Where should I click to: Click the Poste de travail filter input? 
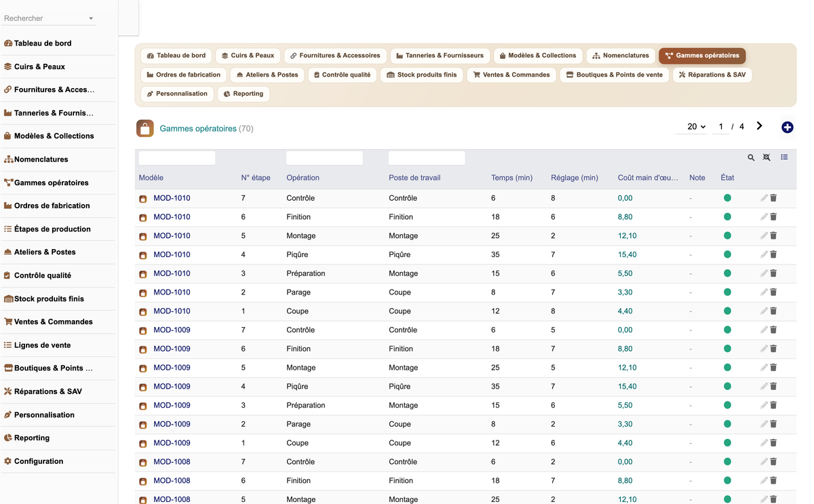(x=427, y=158)
